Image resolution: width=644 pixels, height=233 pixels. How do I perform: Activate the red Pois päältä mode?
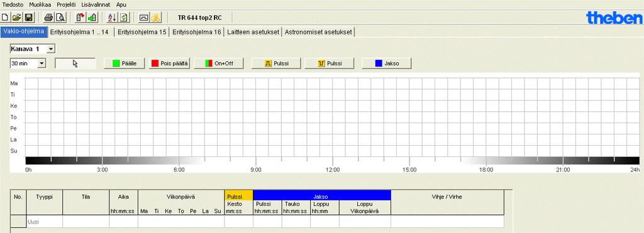pyautogui.click(x=169, y=63)
